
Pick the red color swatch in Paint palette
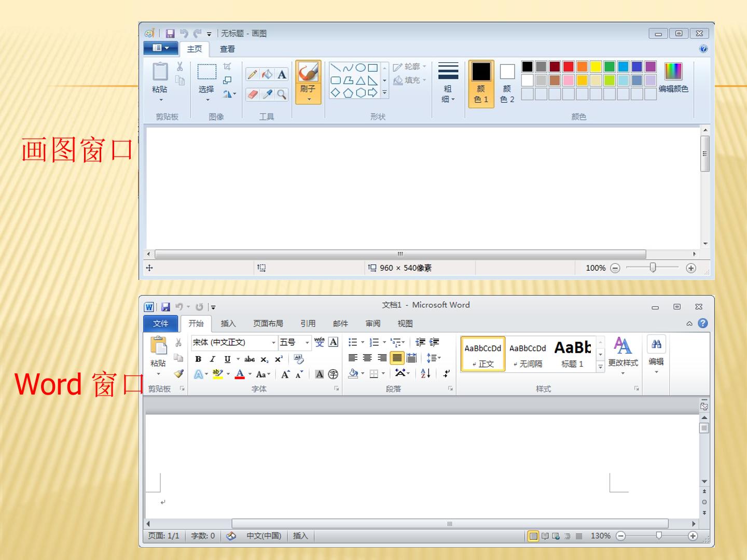pos(569,66)
